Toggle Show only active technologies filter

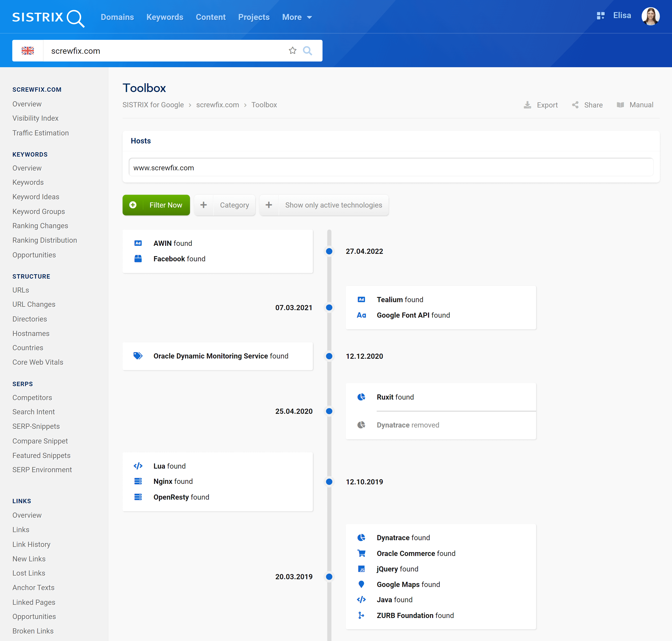tap(324, 205)
